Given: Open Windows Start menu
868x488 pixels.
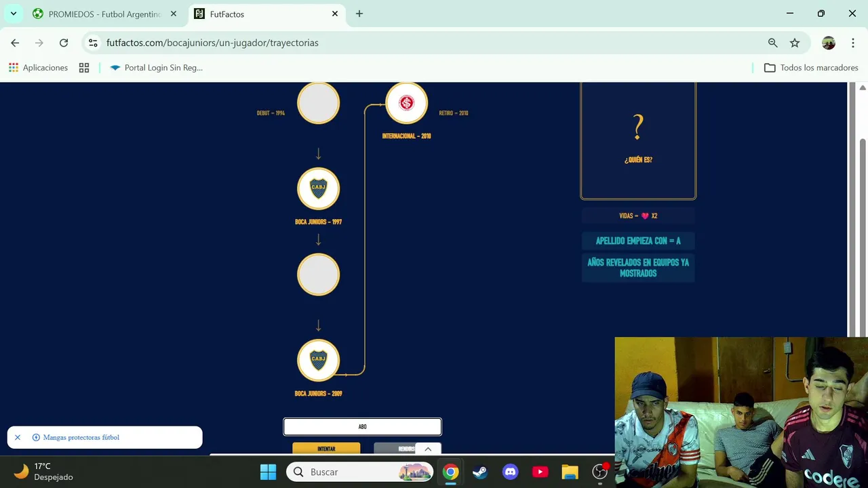Looking at the screenshot, I should coord(269,472).
